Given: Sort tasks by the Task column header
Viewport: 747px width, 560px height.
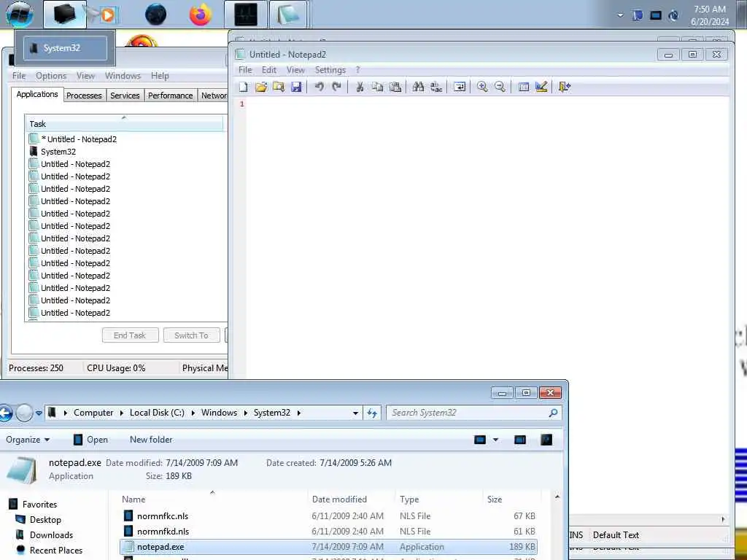Looking at the screenshot, I should 124,124.
